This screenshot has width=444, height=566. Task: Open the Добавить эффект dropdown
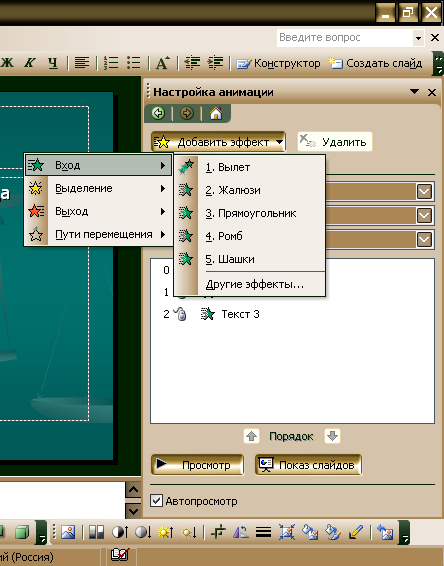pyautogui.click(x=218, y=142)
